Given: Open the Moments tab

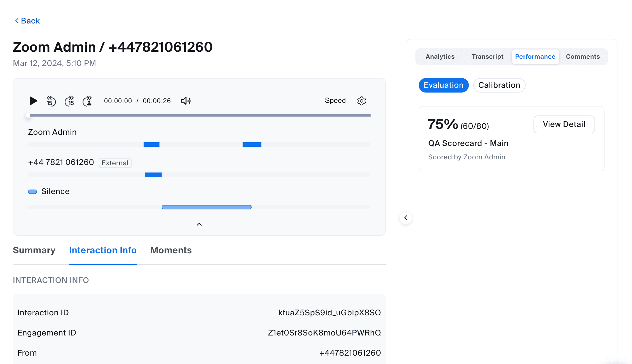Looking at the screenshot, I should (171, 250).
